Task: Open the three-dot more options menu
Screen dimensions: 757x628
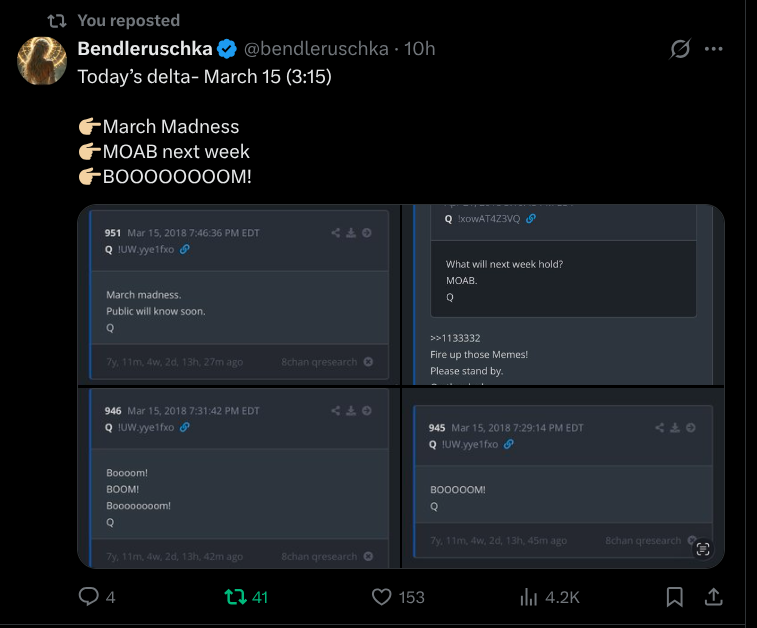Action: [x=713, y=49]
